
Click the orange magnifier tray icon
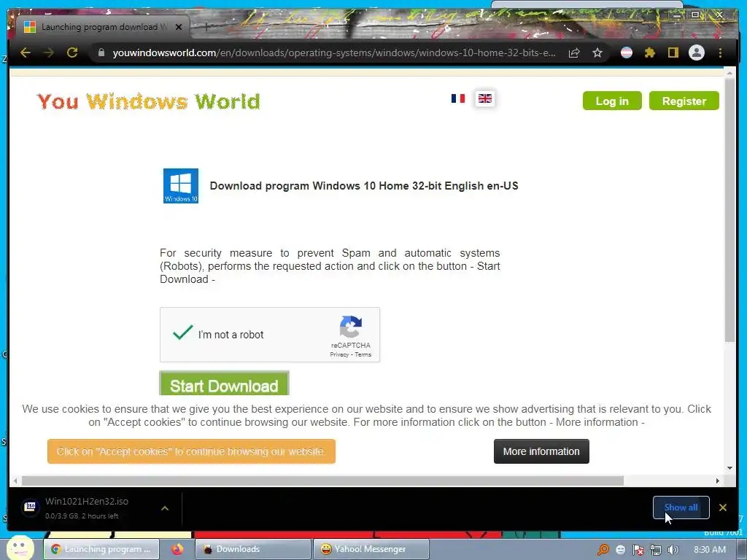pos(603,550)
